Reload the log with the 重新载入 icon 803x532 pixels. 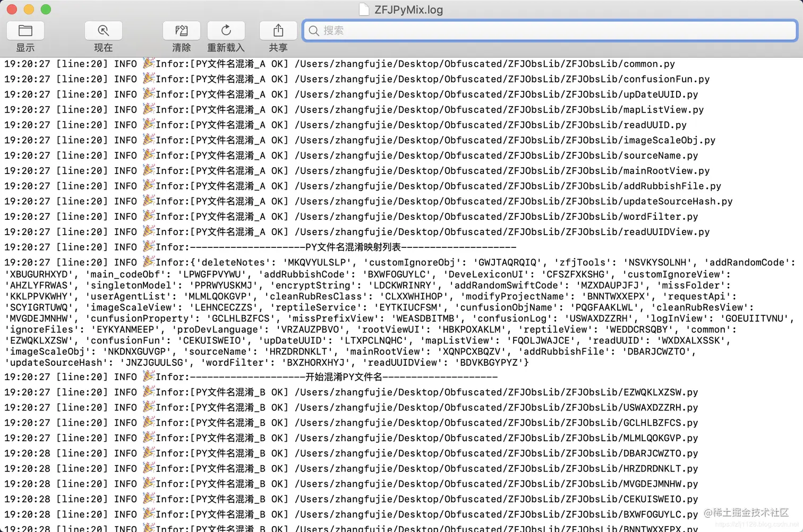pyautogui.click(x=226, y=31)
